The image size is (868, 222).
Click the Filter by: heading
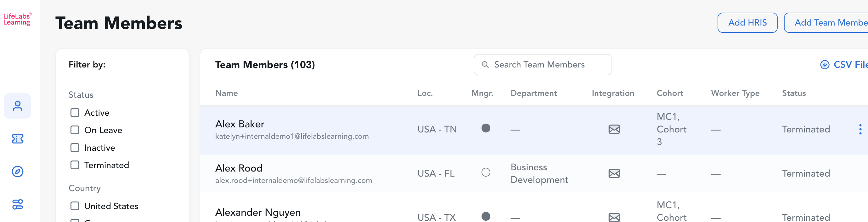point(87,64)
